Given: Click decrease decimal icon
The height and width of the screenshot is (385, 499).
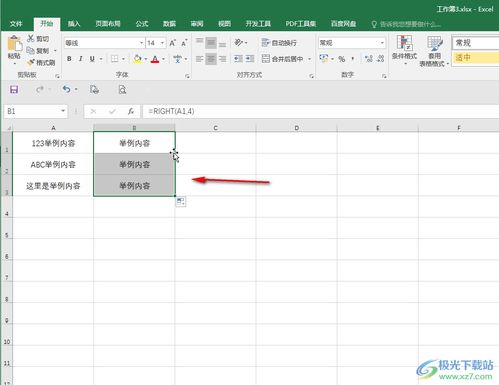Looking at the screenshot, I should pyautogui.click(x=381, y=59).
